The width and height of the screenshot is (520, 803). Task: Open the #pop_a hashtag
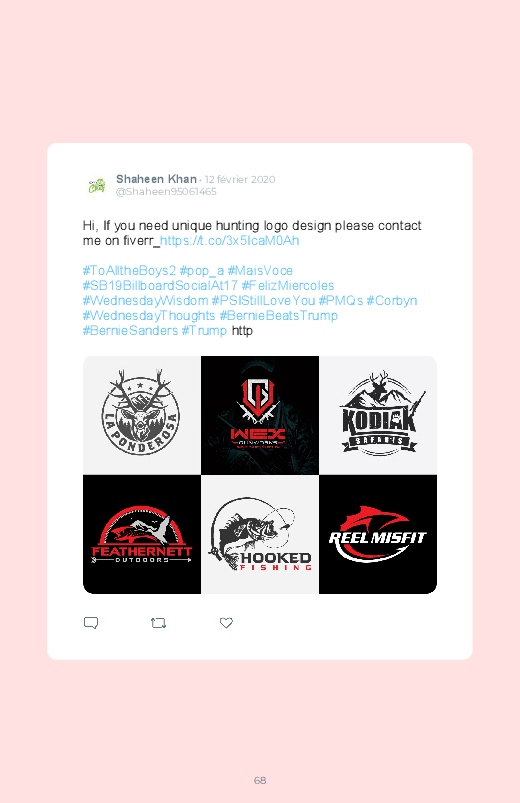tap(202, 270)
